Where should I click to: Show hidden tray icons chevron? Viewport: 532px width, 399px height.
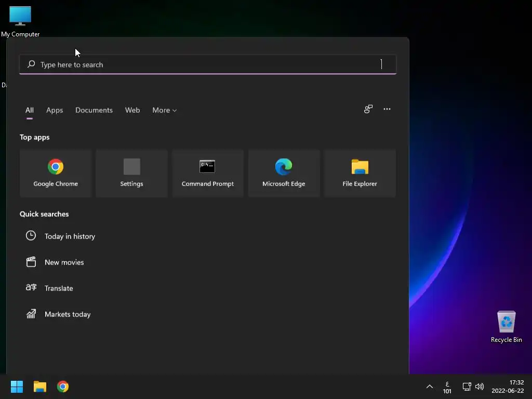coord(430,387)
